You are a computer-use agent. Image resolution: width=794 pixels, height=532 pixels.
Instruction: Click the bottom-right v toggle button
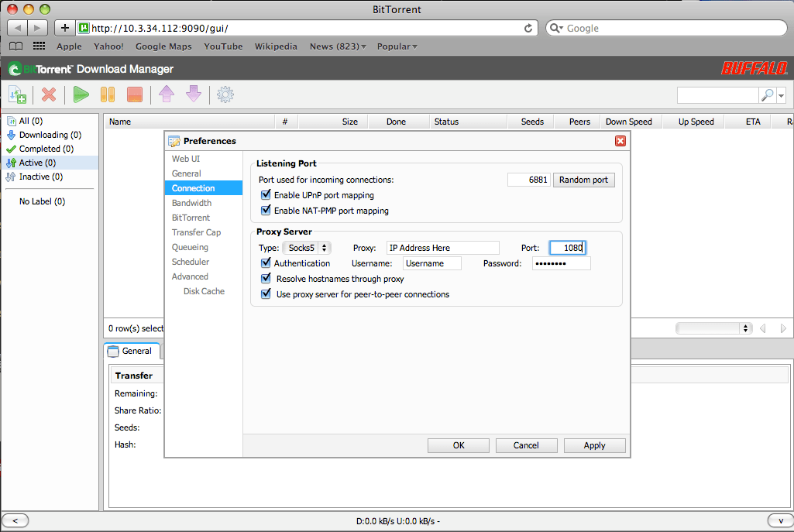[780, 520]
